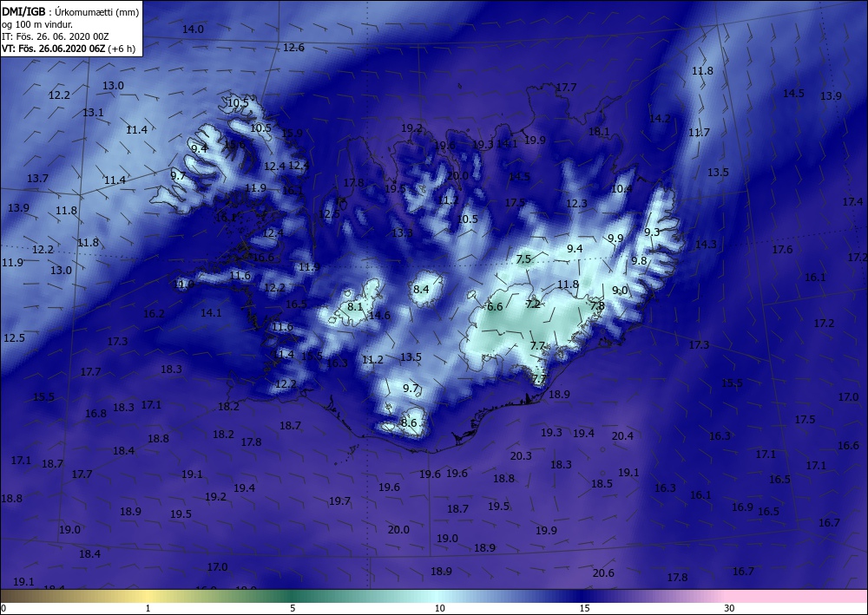The height and width of the screenshot is (615, 868).
Task: Select the 11.7 value on the map
Action: (699, 133)
